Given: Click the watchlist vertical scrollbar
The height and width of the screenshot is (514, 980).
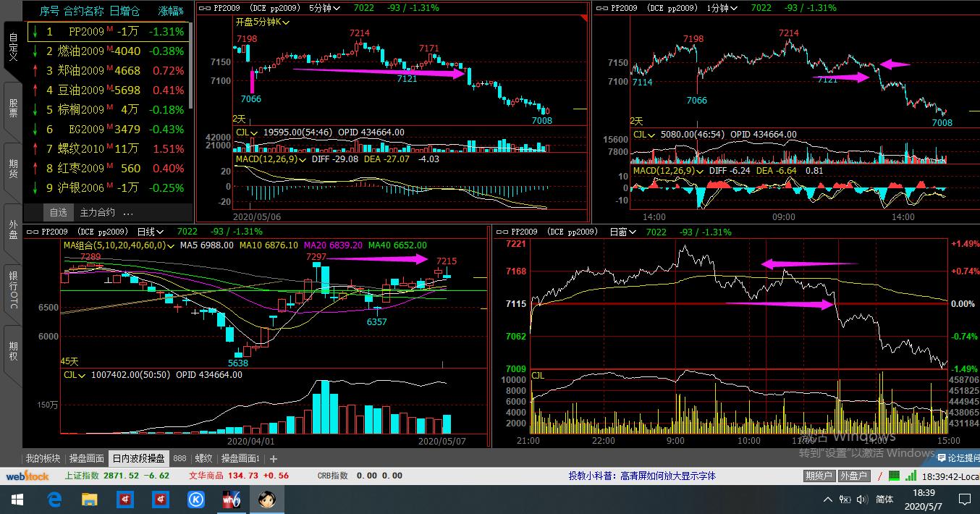Looking at the screenshot, I should point(192,65).
